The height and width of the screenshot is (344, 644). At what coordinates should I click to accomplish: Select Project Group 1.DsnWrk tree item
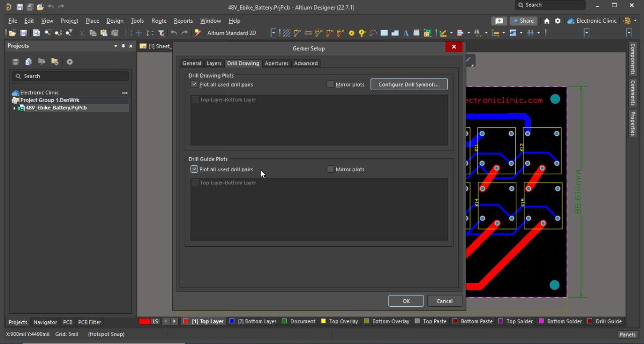coord(70,100)
